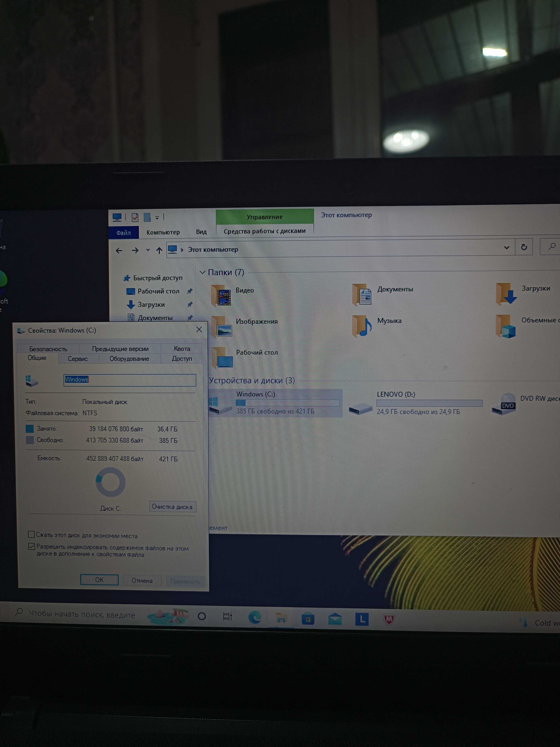Viewport: 560px width, 747px height.
Task: Switch to the Вид ribbon tab
Action: coord(201,232)
